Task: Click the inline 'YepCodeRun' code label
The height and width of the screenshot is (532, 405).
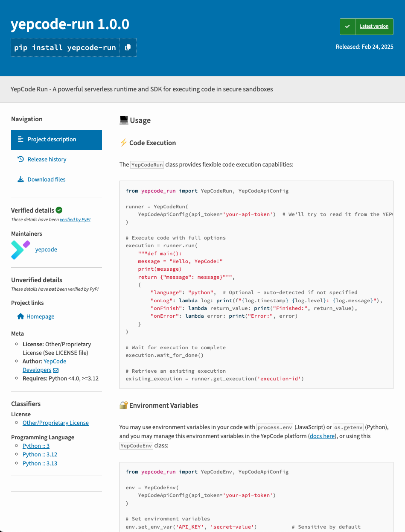Action: point(147,165)
